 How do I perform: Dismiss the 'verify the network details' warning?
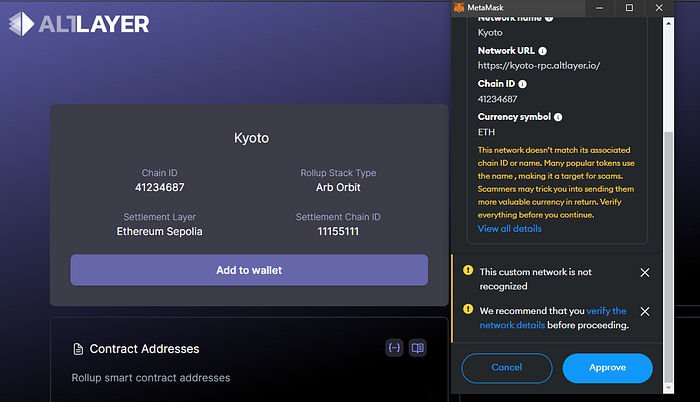pyautogui.click(x=645, y=311)
